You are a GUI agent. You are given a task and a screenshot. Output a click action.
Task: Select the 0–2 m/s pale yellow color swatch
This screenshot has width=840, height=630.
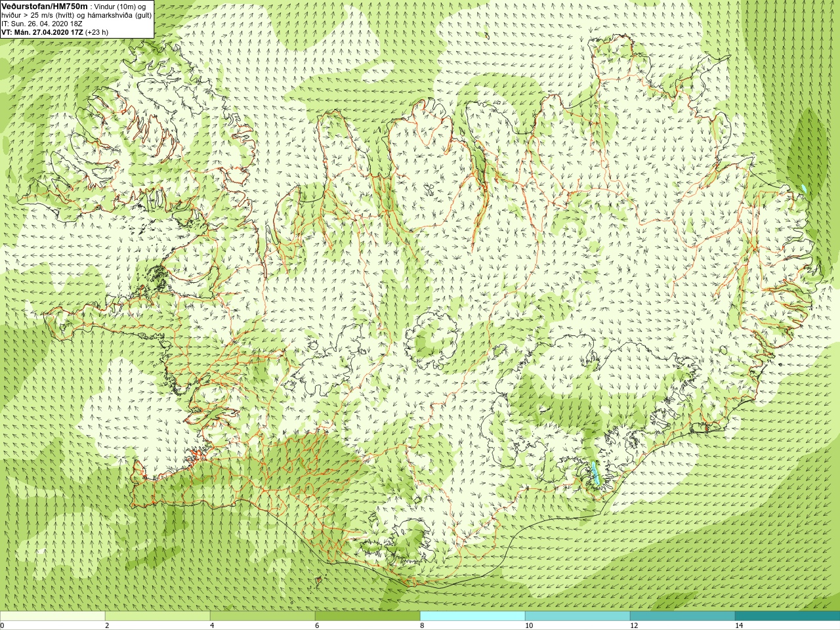tap(52, 616)
